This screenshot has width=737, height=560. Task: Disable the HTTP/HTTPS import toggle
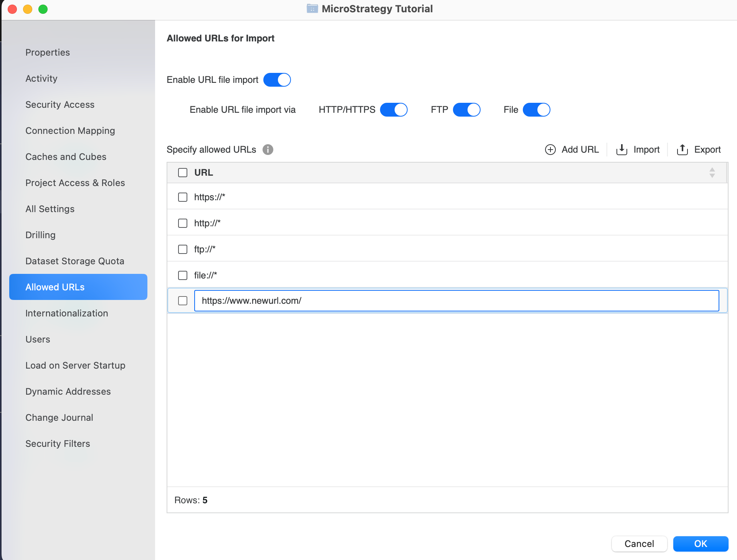point(394,110)
